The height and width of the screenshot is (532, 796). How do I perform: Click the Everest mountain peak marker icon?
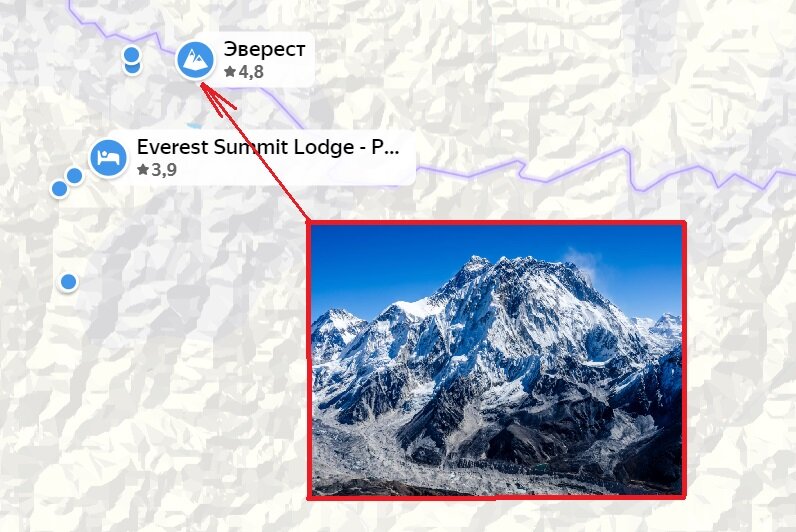click(195, 60)
